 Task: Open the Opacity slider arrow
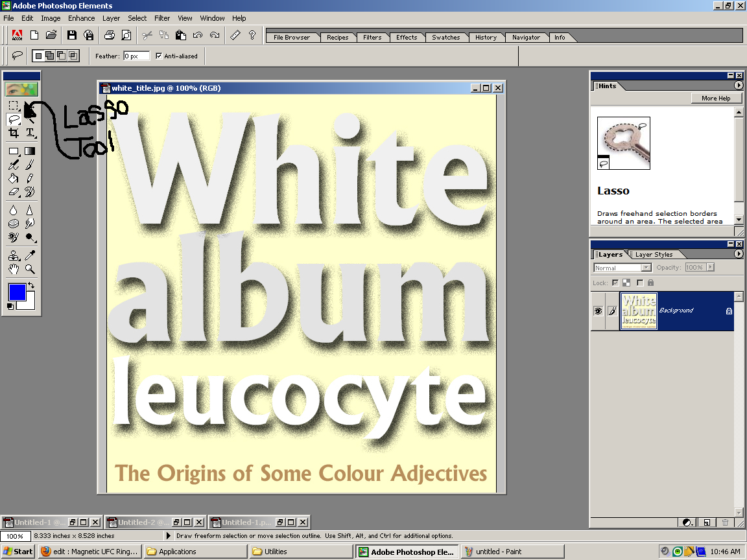click(710, 267)
